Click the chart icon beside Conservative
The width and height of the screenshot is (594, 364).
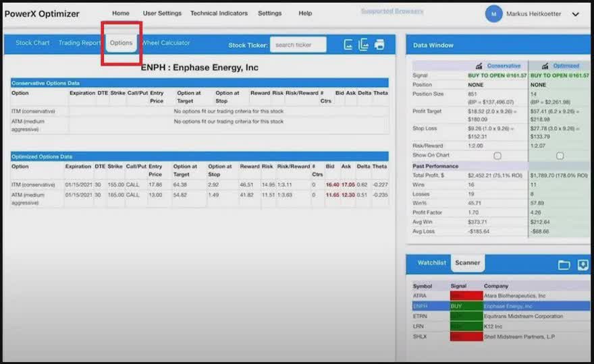pyautogui.click(x=479, y=66)
